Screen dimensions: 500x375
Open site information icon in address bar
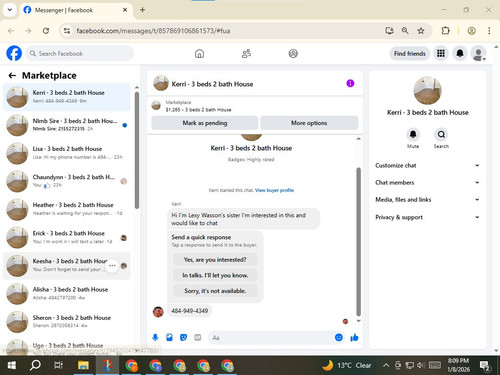pyautogui.click(x=67, y=31)
